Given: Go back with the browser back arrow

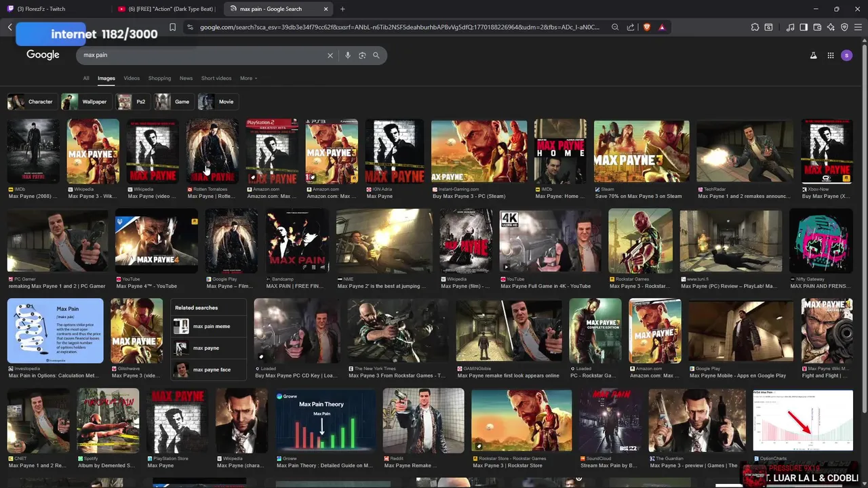Looking at the screenshot, I should coord(9,27).
